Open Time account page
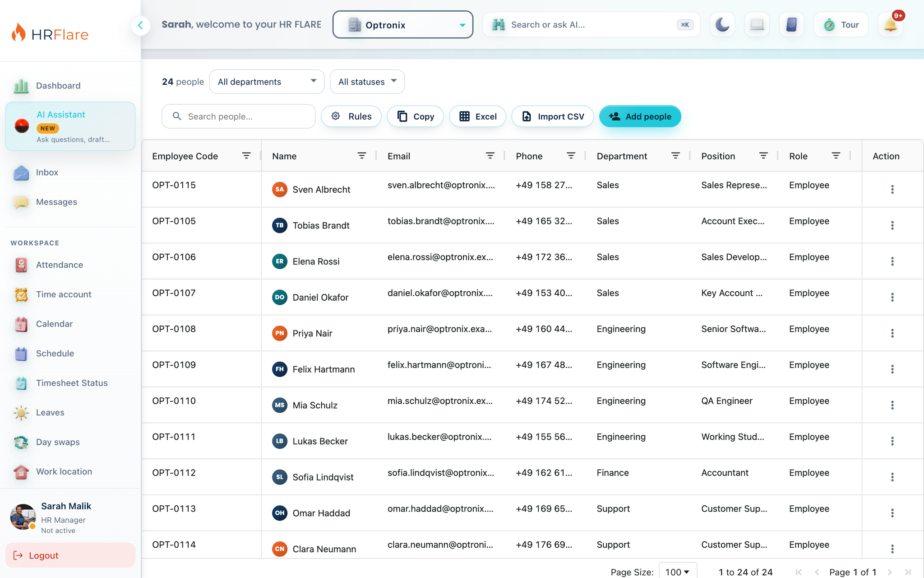The width and height of the screenshot is (924, 578). coord(70,294)
